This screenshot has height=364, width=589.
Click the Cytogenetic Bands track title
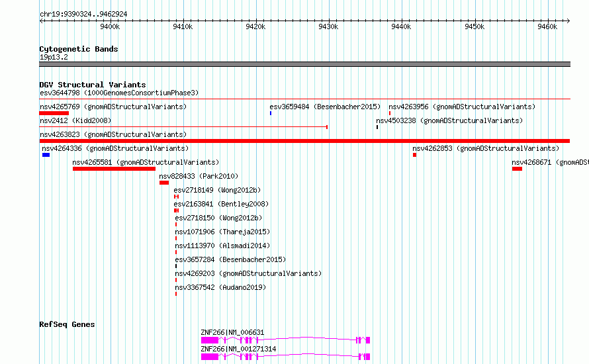[x=79, y=49]
